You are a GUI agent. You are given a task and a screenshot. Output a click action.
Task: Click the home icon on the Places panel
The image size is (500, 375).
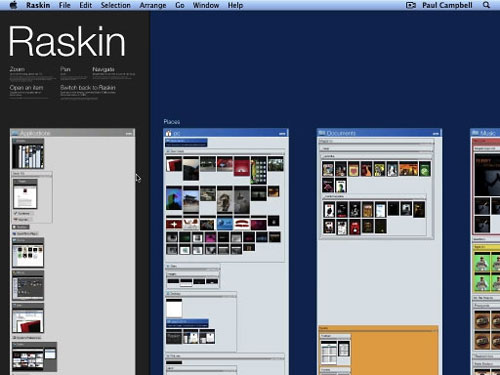[x=169, y=133]
